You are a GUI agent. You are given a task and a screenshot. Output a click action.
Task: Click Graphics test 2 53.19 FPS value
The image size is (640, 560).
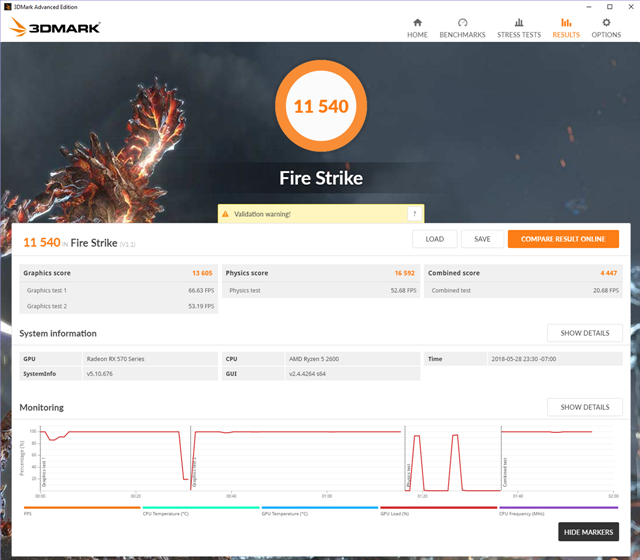tap(201, 306)
